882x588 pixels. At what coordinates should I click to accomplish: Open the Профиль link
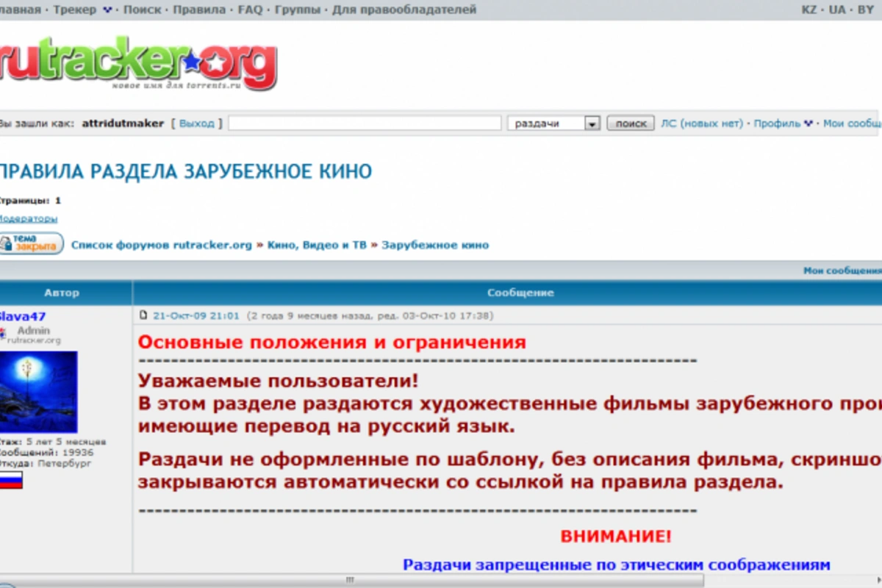(777, 123)
